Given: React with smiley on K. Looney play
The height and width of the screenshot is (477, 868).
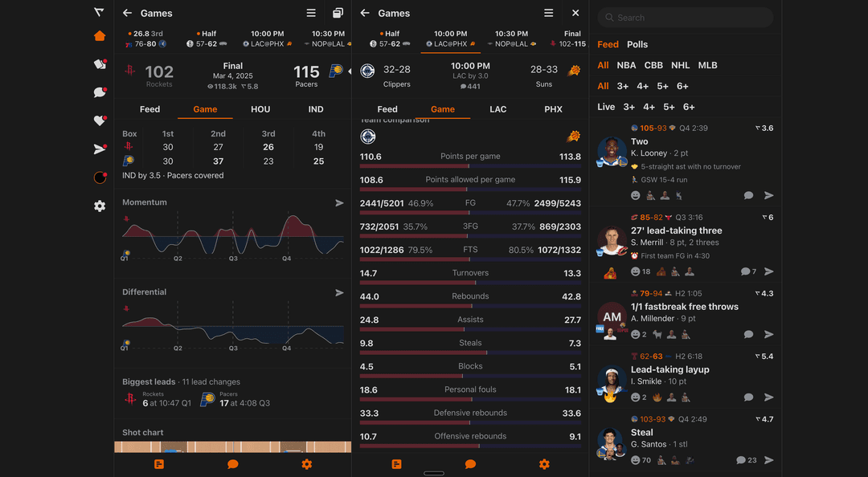Looking at the screenshot, I should [x=636, y=195].
